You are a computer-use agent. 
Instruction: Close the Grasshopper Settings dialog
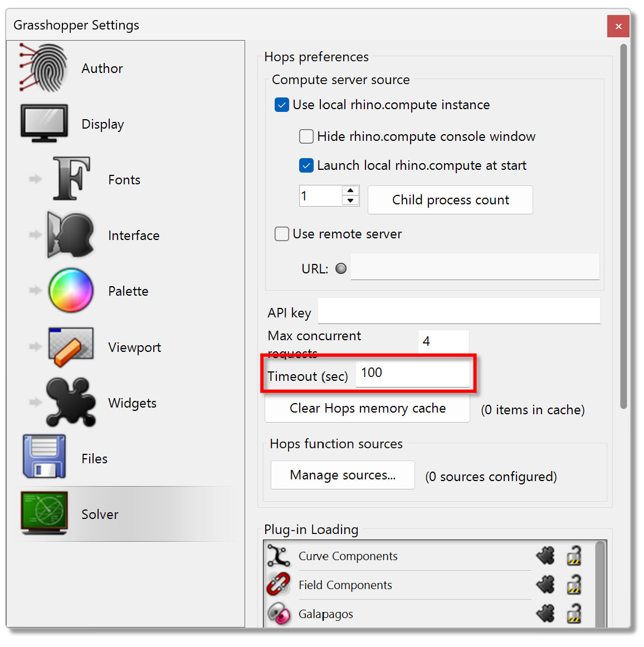[618, 26]
